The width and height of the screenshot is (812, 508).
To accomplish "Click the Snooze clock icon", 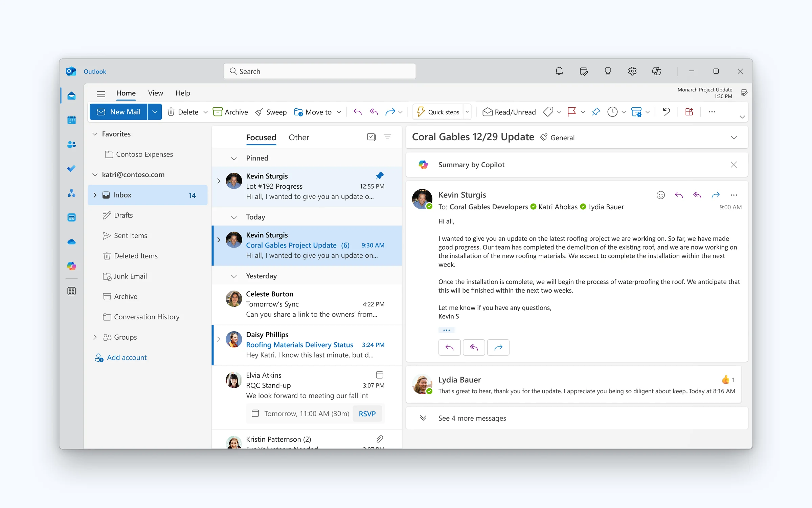I will [x=612, y=112].
